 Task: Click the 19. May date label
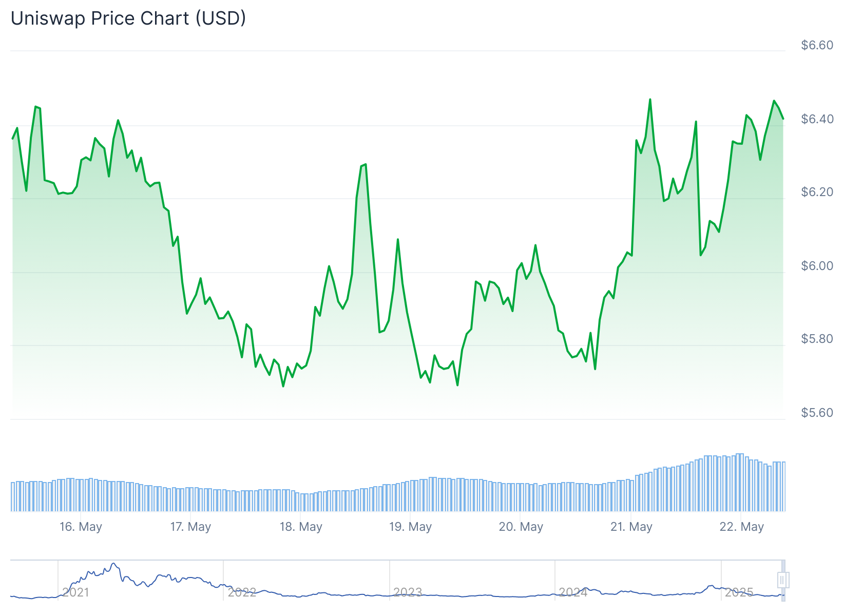pyautogui.click(x=410, y=527)
